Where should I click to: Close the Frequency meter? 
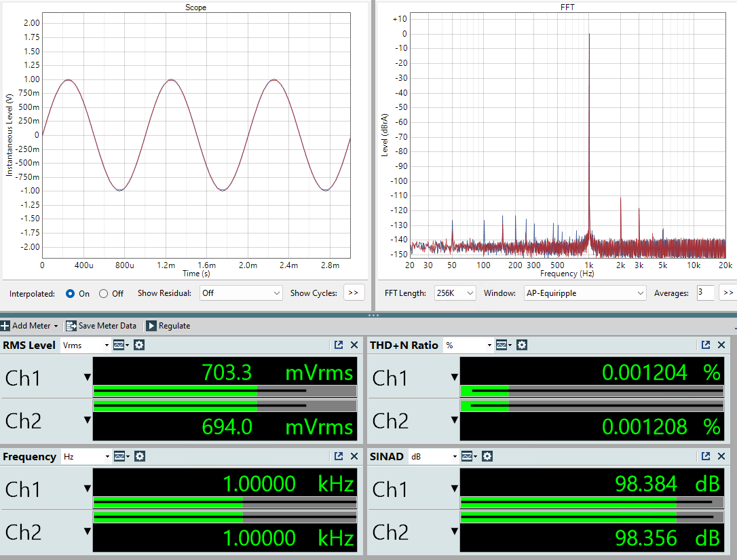(x=354, y=455)
